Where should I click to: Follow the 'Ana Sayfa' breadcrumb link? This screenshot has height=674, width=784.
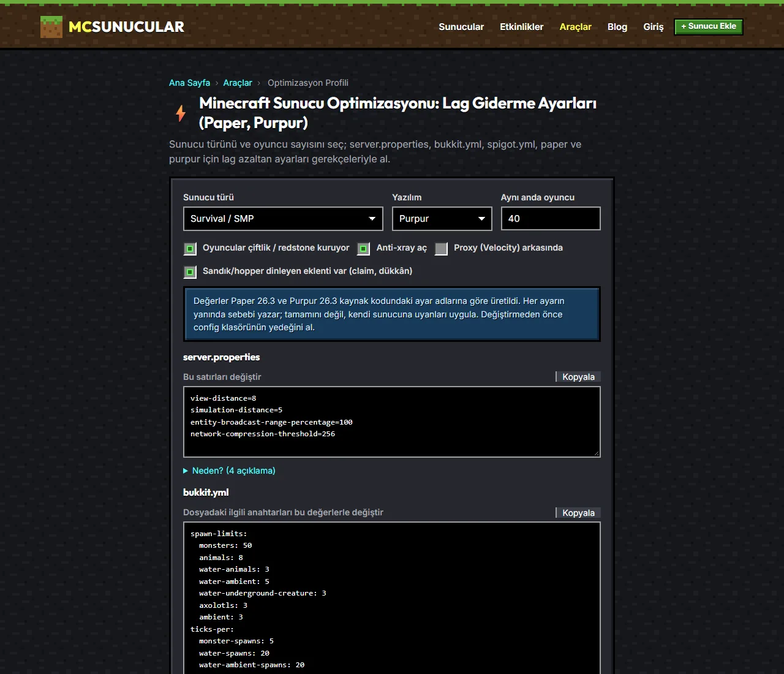click(189, 83)
